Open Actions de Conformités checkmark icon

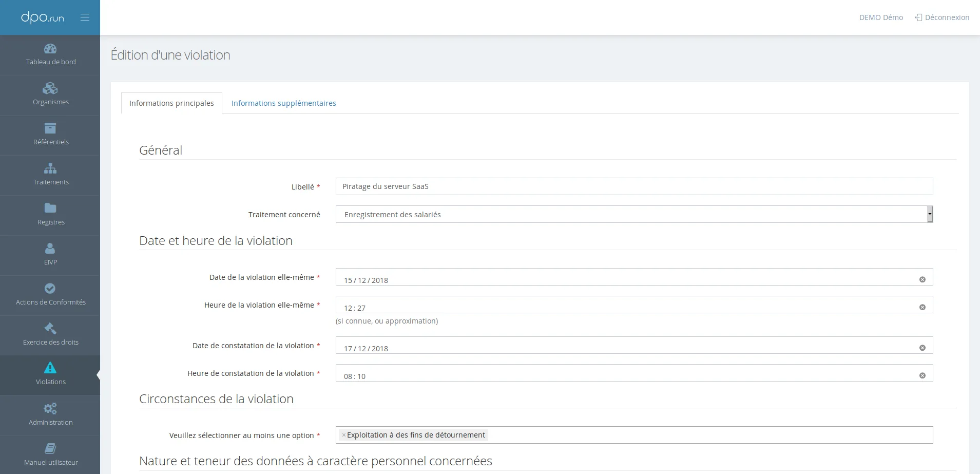(x=50, y=288)
